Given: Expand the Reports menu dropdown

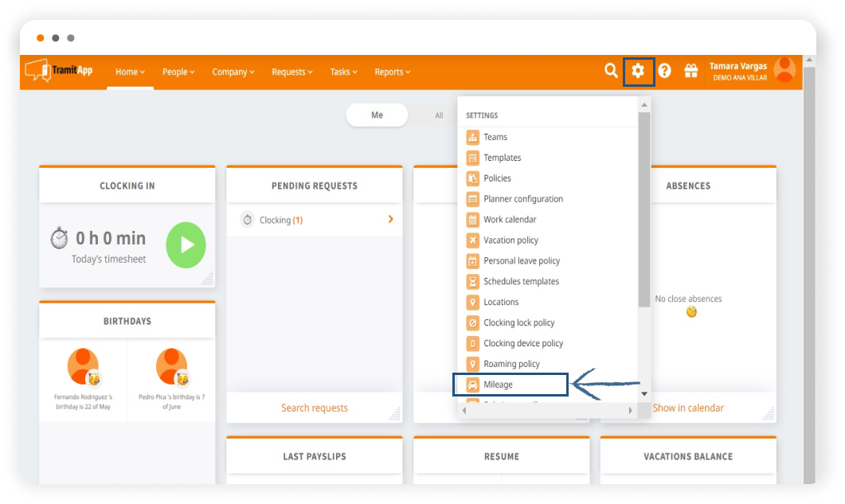Looking at the screenshot, I should [x=392, y=72].
